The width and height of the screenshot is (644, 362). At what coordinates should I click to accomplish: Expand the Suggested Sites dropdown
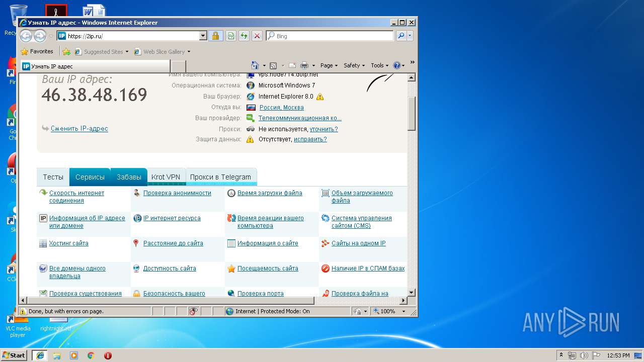pyautogui.click(x=127, y=51)
